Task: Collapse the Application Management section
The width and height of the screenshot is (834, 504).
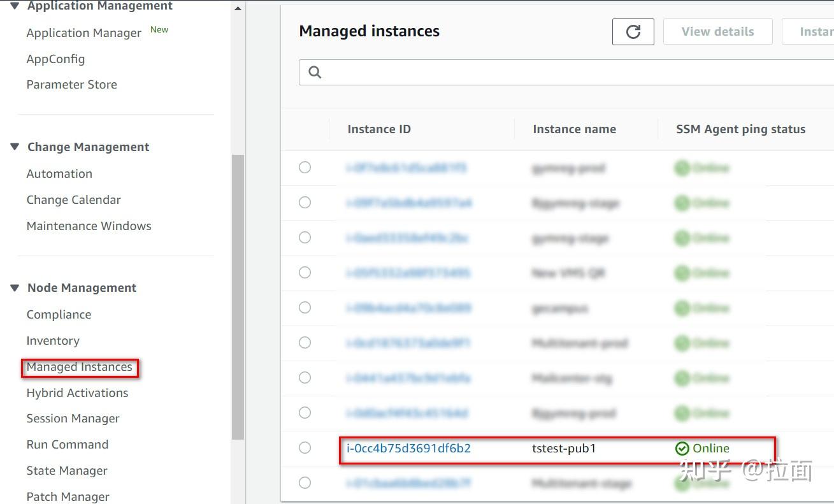Action: (14, 5)
